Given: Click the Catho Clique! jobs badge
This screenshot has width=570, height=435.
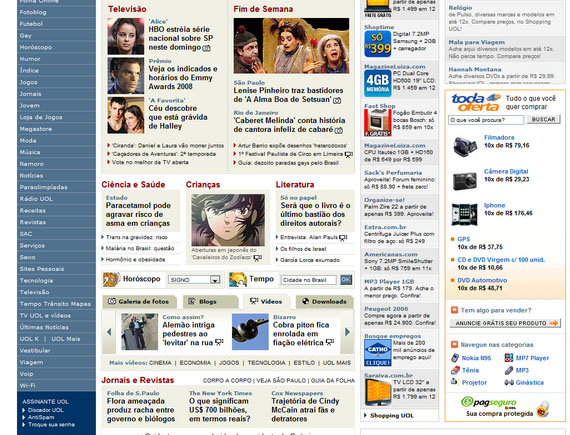Looking at the screenshot, I should click(378, 353).
